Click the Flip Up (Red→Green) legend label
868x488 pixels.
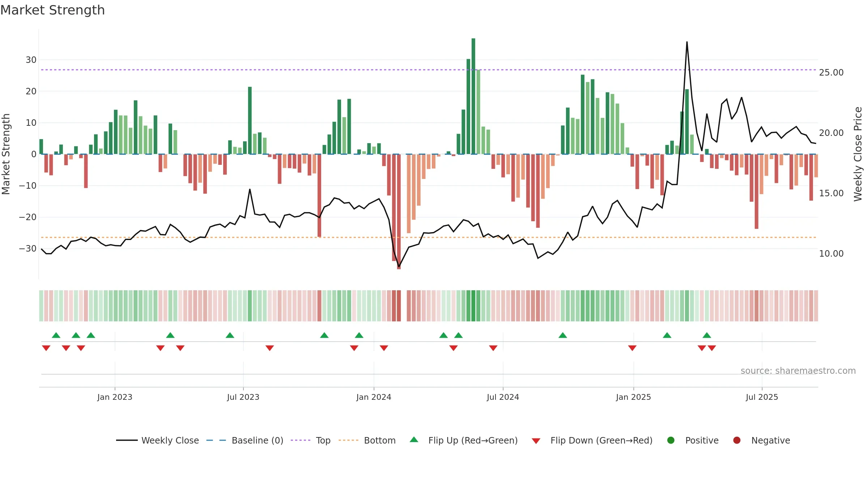(473, 440)
